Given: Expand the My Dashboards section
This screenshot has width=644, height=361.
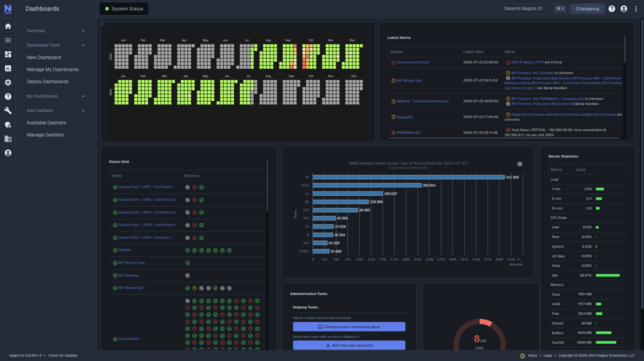Looking at the screenshot, I should tap(83, 96).
